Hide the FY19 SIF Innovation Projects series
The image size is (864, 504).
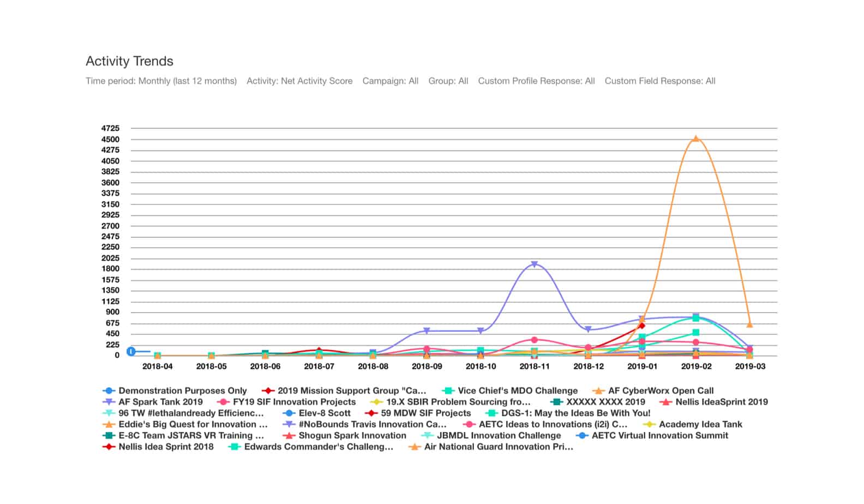(294, 402)
